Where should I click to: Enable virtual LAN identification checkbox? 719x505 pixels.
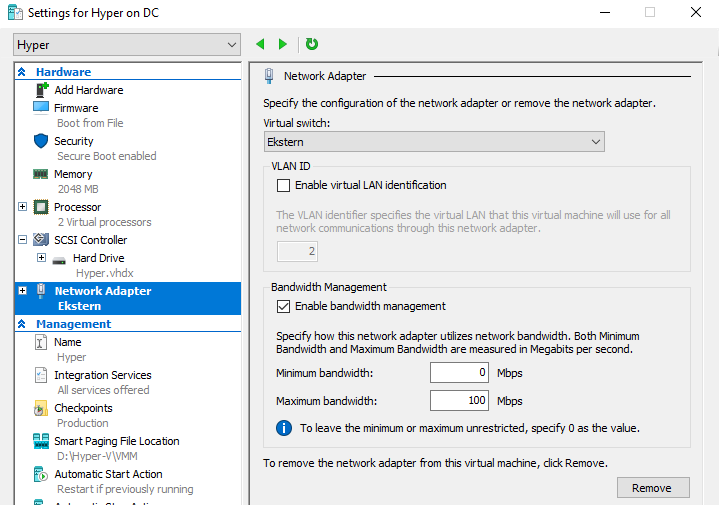pyautogui.click(x=283, y=185)
